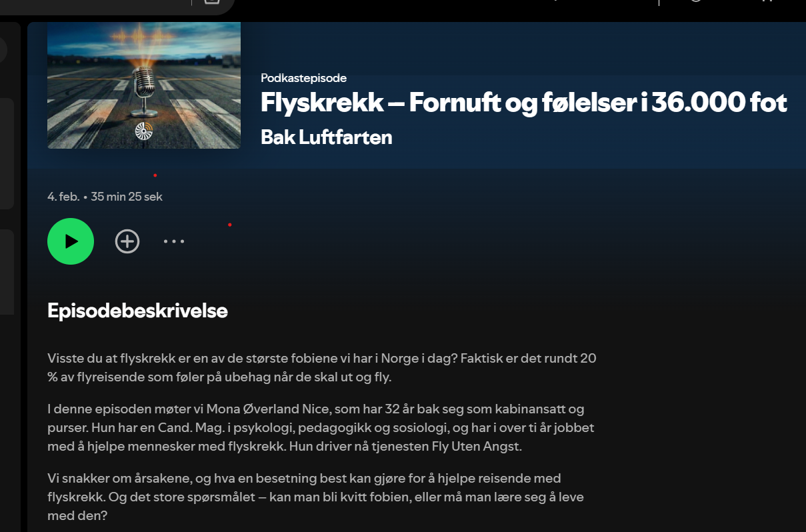This screenshot has width=806, height=532.
Task: Open the Bak Luftfarten show page
Action: coord(326,137)
